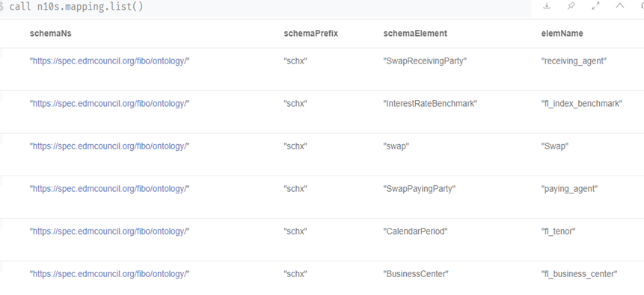Open the fibo ontology link in the SwapReceivingParty row

coord(110,61)
